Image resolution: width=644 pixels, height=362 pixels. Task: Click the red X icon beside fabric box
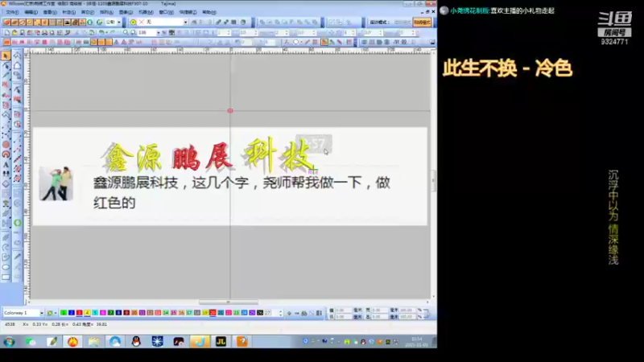click(x=142, y=23)
